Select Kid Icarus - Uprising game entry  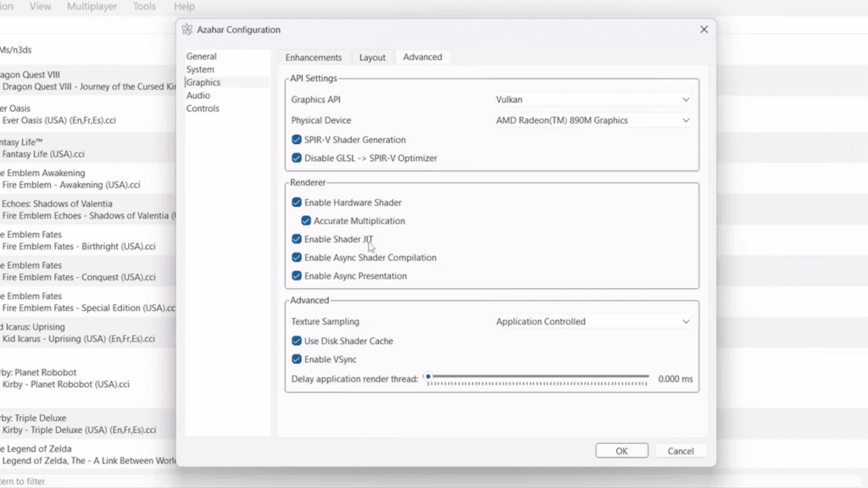click(x=88, y=333)
